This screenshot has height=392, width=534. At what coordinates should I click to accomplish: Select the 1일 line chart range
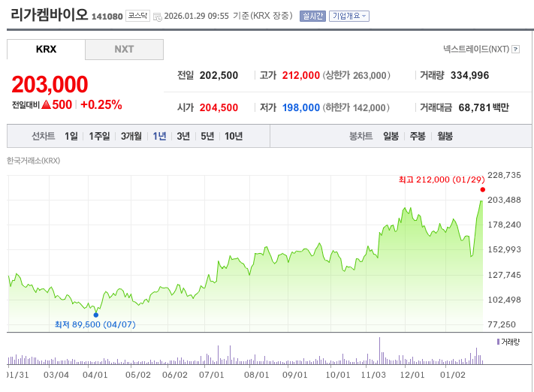[71, 136]
